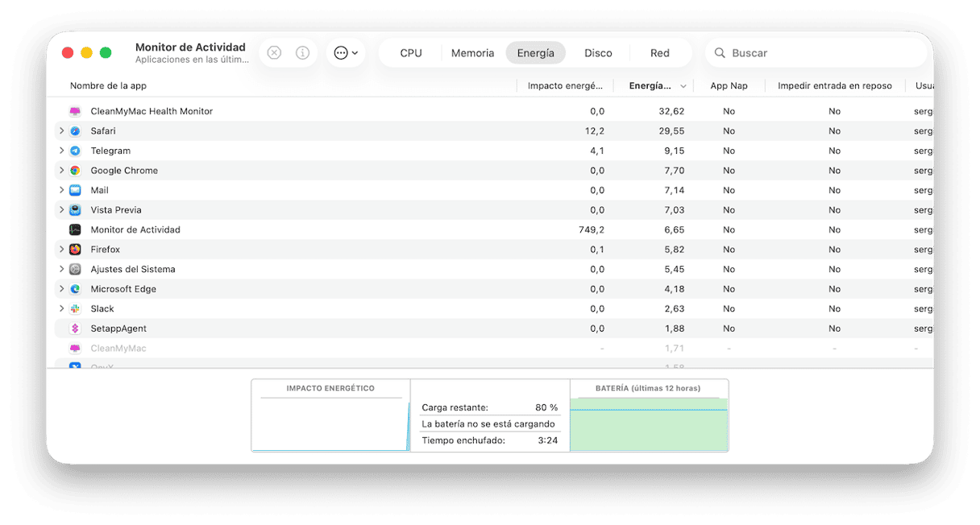Click Firefox's 5,82 energy value

click(x=675, y=250)
